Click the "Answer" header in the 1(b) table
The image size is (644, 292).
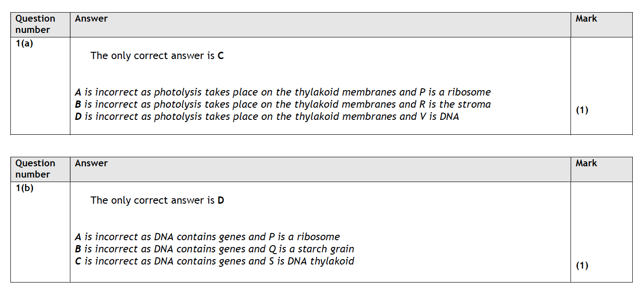[91, 163]
